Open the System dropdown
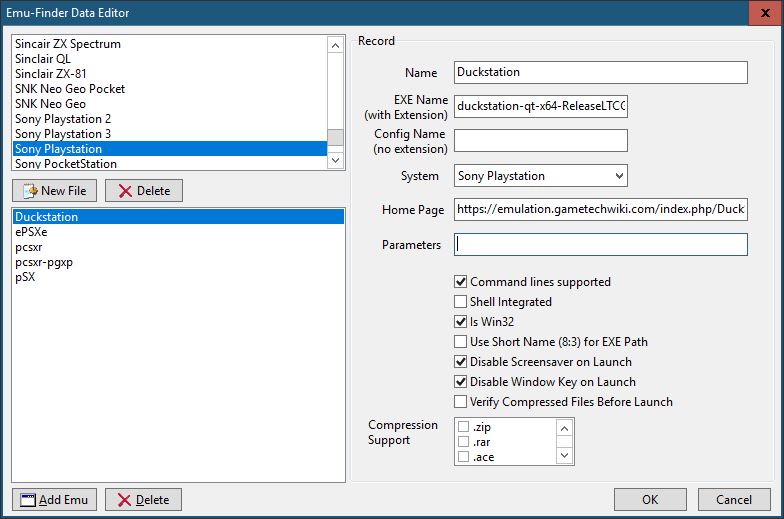Viewport: 784px width, 519px height. [540, 176]
